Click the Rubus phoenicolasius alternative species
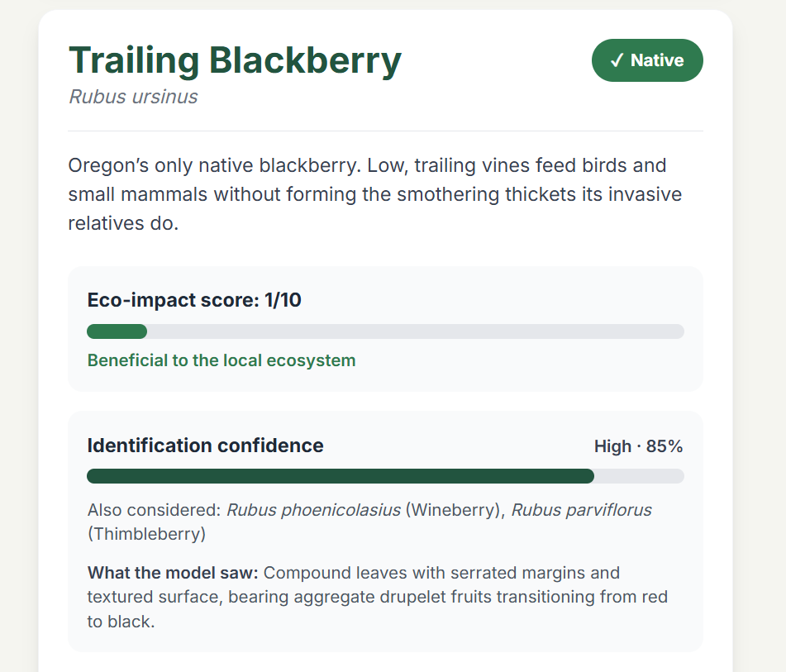786x672 pixels. tap(314, 510)
